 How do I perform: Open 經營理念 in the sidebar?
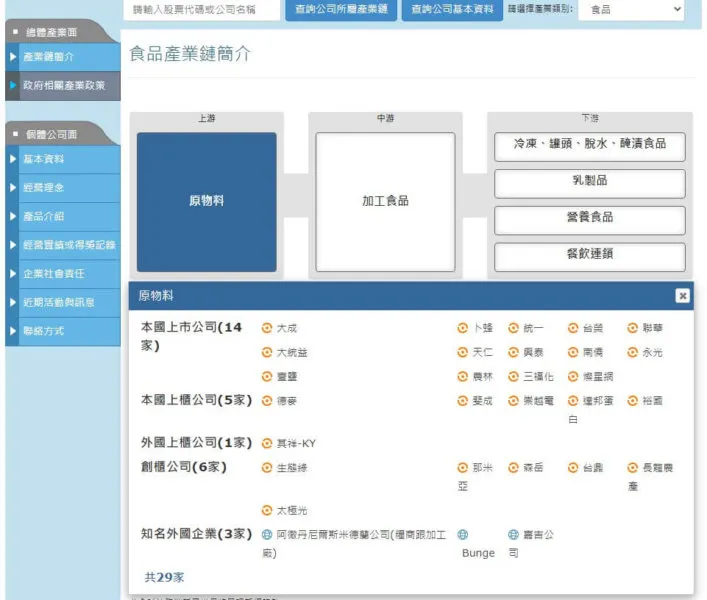click(63, 188)
